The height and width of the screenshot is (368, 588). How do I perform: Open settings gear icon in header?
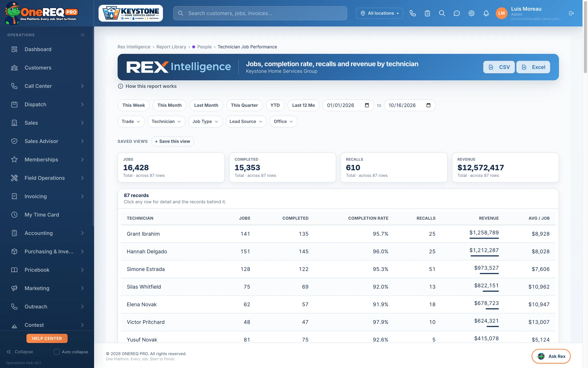click(x=471, y=13)
